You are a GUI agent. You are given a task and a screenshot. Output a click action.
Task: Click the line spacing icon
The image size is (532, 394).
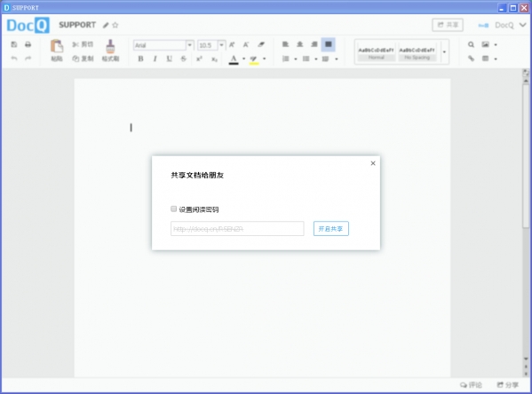(325, 59)
